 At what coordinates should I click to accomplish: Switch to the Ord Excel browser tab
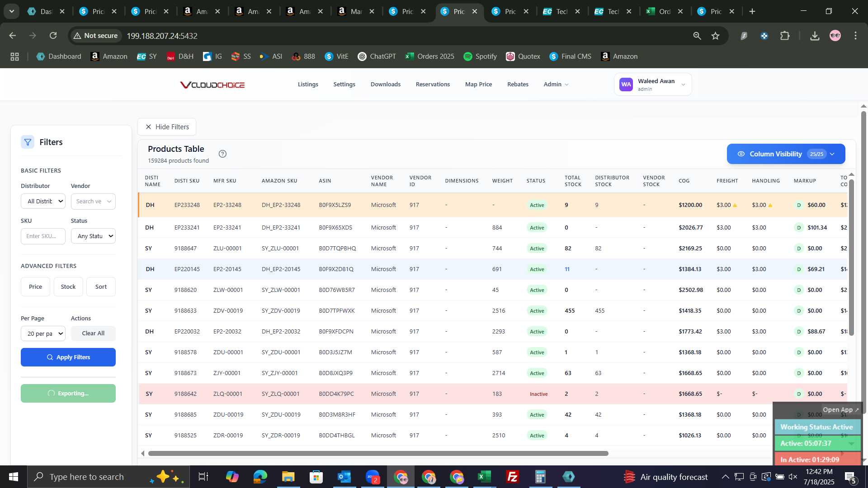pyautogui.click(x=665, y=11)
